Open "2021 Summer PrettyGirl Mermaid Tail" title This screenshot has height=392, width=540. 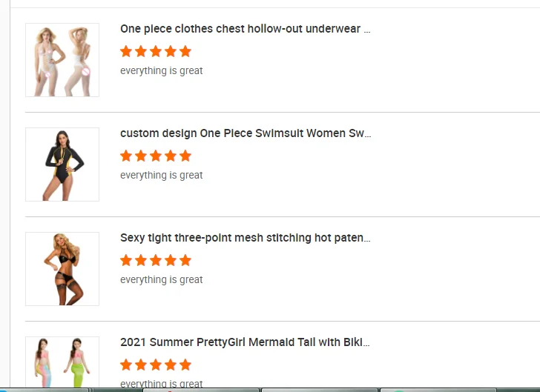pos(245,342)
